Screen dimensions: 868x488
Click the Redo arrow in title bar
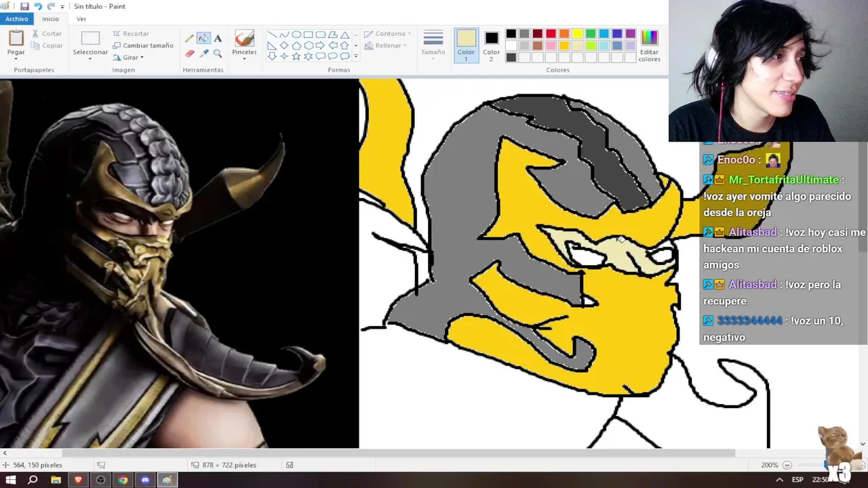pos(51,6)
